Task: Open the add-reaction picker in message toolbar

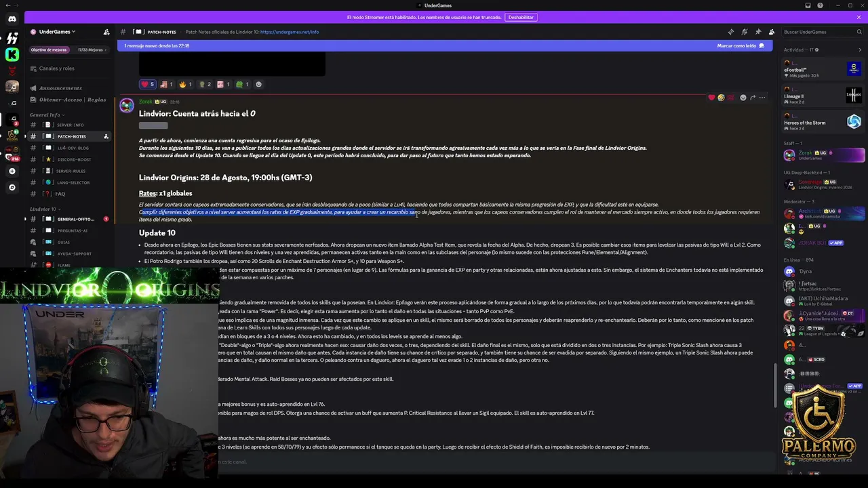Action: pyautogui.click(x=743, y=98)
